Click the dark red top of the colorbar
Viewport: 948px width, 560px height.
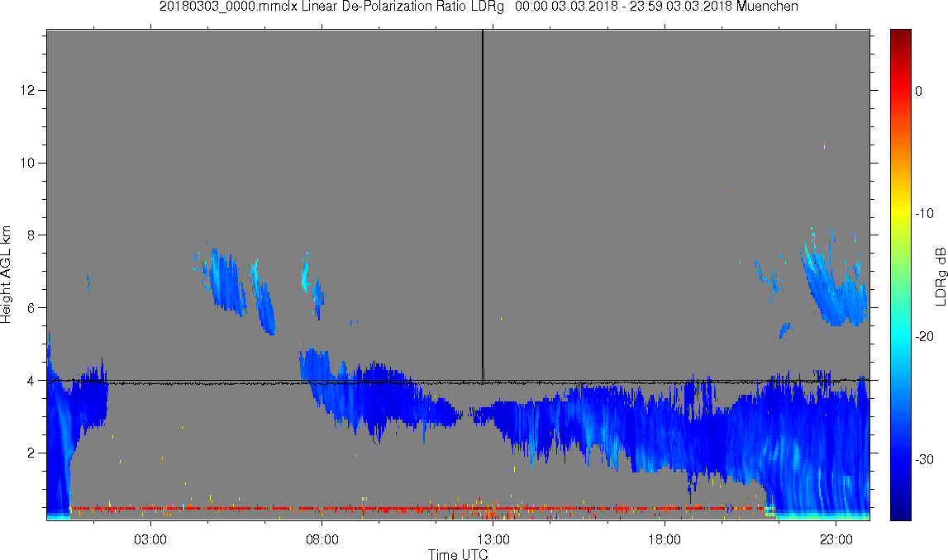900,35
